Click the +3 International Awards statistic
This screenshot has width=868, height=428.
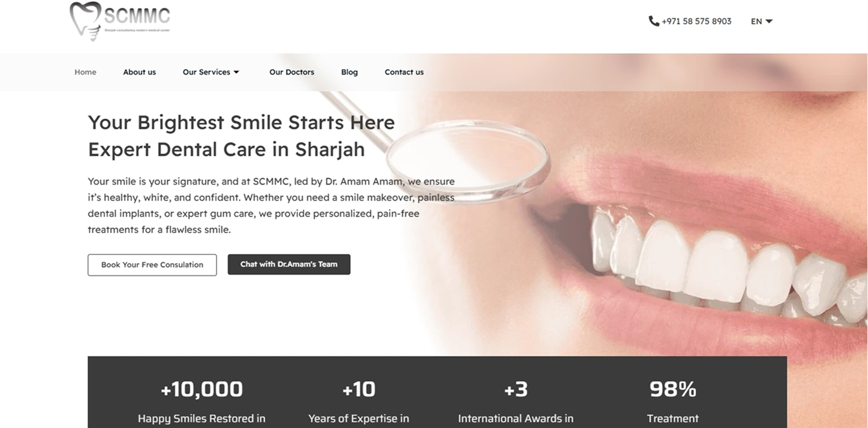516,403
